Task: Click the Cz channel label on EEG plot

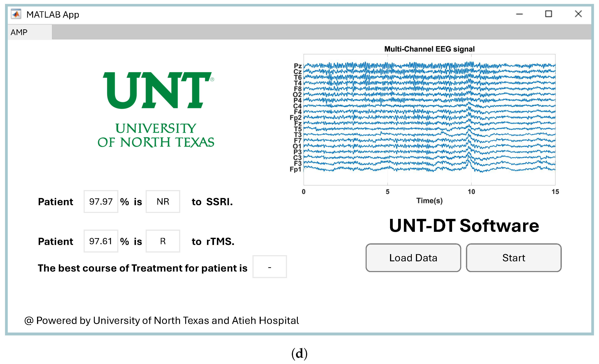Action: (x=298, y=72)
